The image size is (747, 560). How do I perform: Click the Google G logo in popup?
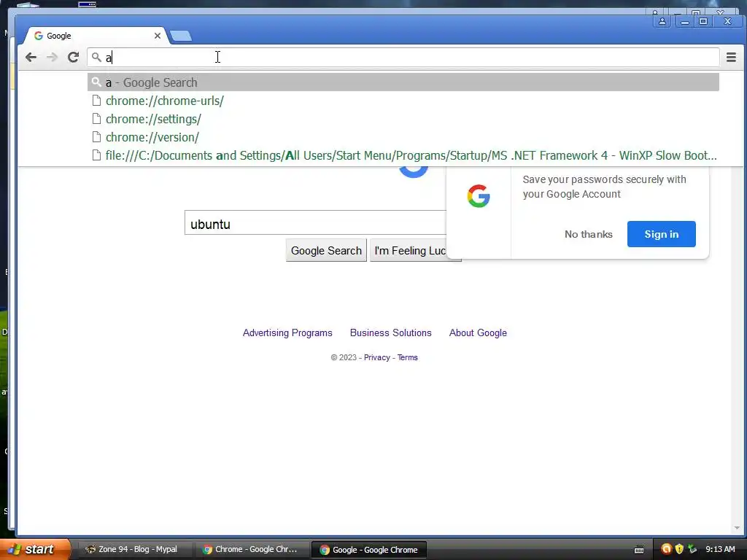tap(479, 196)
